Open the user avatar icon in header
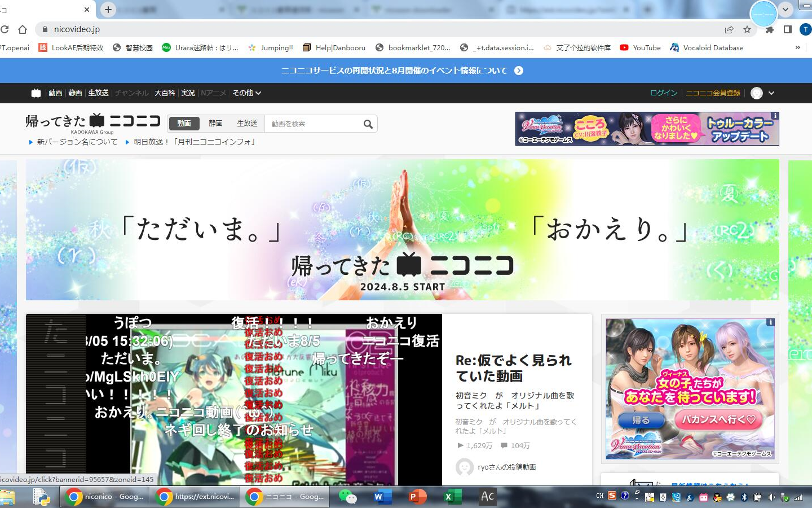812x508 pixels. tap(757, 93)
